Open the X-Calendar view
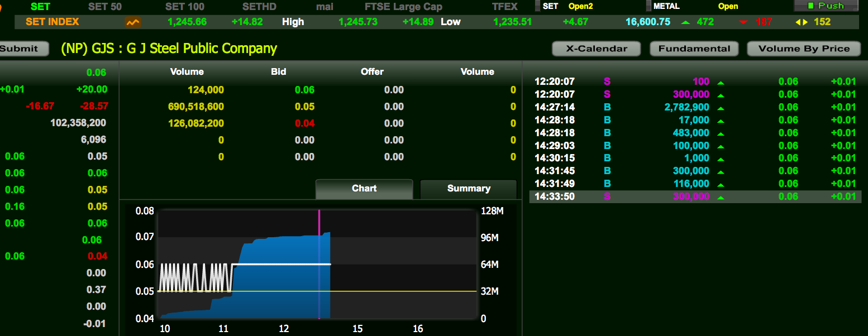 click(597, 49)
